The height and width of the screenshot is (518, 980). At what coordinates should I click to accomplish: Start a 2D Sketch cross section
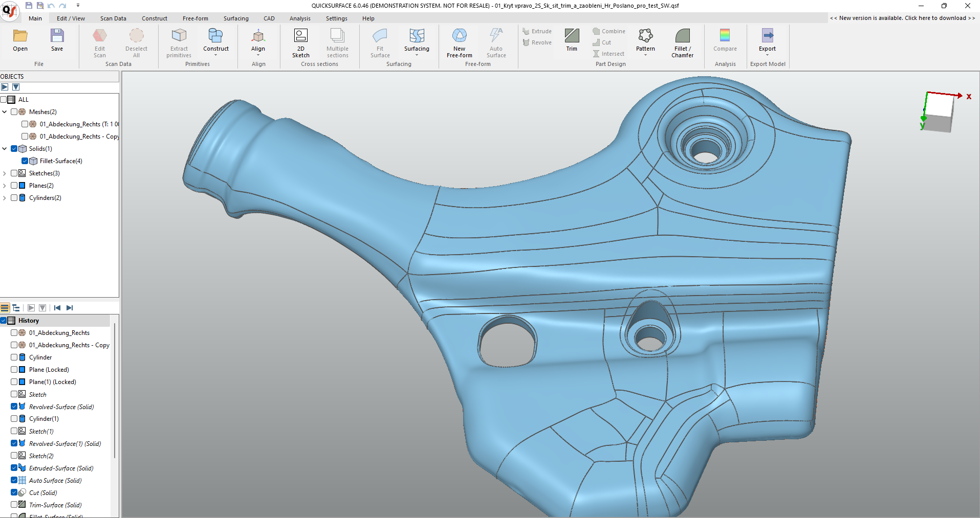tap(301, 43)
